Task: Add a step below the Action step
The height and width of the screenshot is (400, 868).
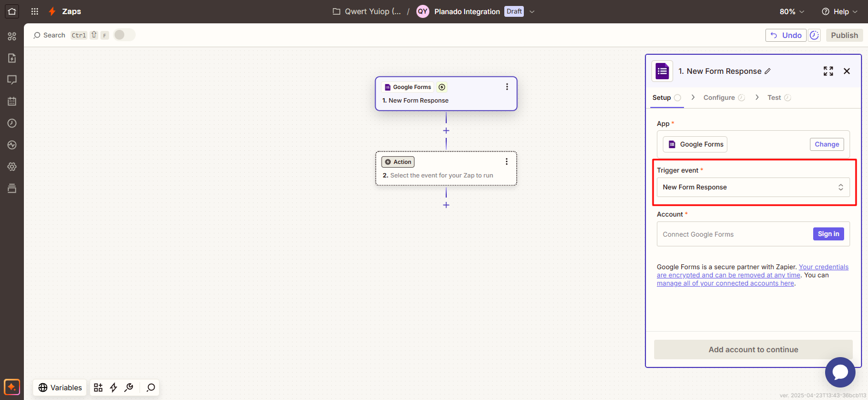Action: (x=446, y=205)
